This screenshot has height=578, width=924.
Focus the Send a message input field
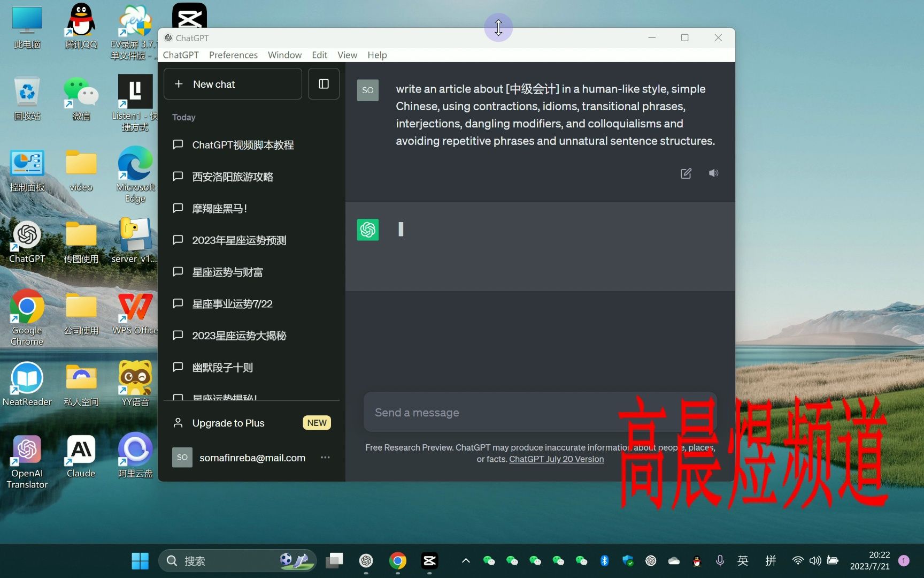tap(540, 413)
